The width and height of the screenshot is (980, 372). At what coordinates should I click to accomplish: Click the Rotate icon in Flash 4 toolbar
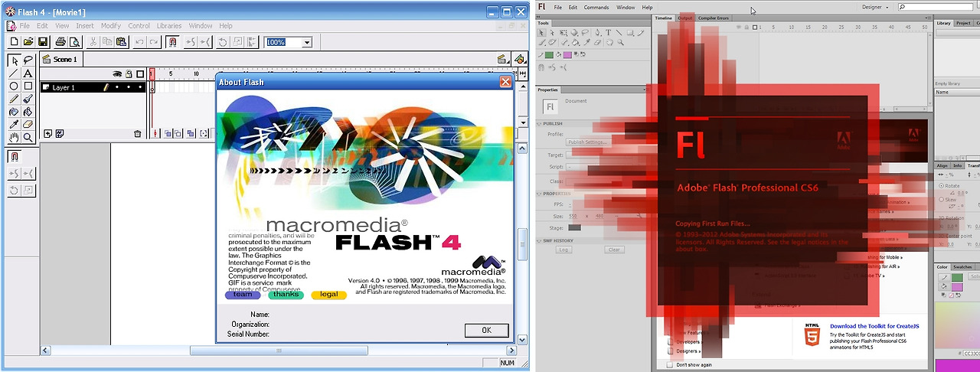(x=223, y=42)
